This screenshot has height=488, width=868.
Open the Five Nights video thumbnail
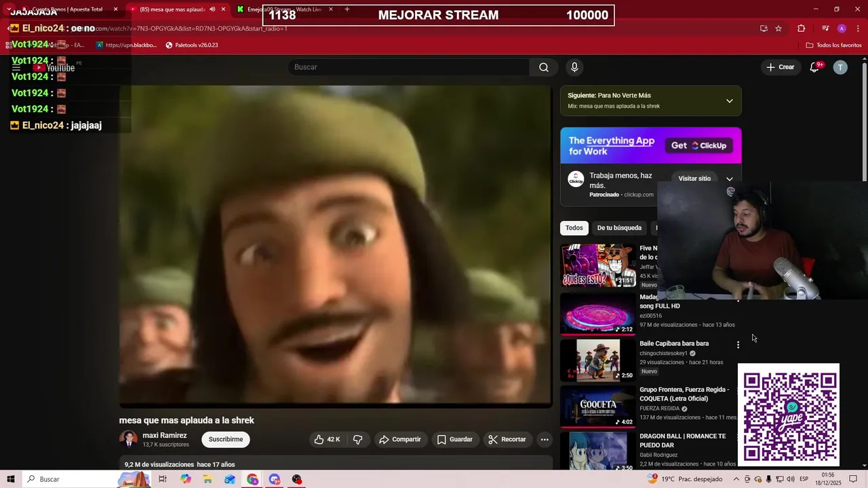coord(597,266)
